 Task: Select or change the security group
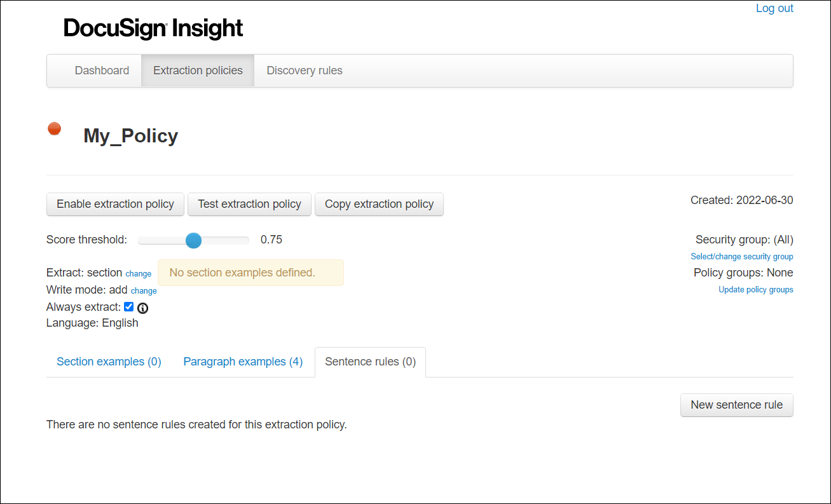pos(741,256)
